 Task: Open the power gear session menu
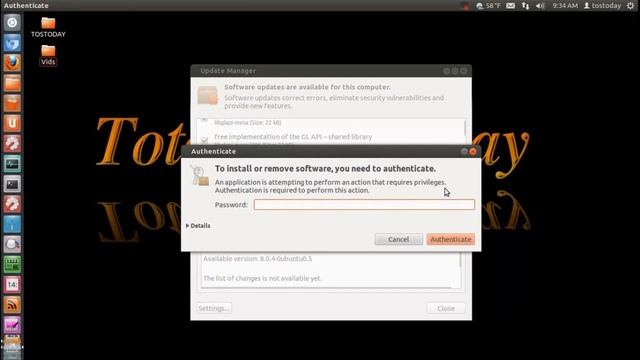click(x=631, y=6)
